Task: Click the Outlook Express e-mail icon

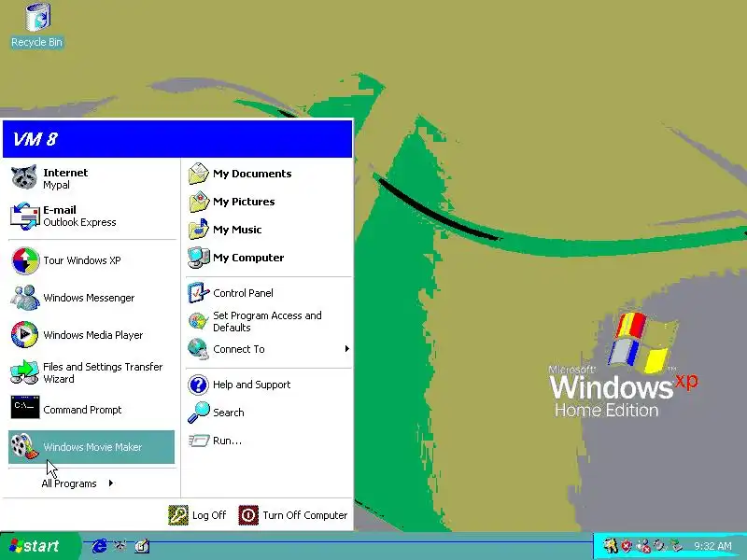Action: click(x=25, y=216)
